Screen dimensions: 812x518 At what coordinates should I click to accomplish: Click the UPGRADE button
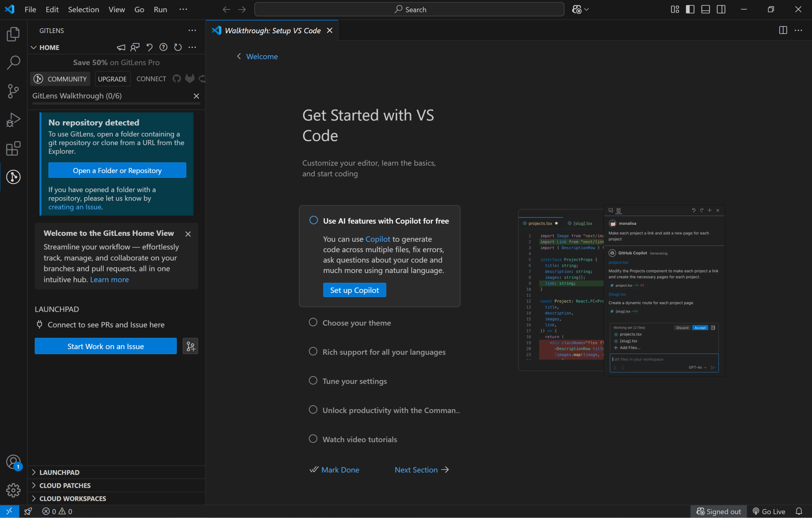coord(112,79)
